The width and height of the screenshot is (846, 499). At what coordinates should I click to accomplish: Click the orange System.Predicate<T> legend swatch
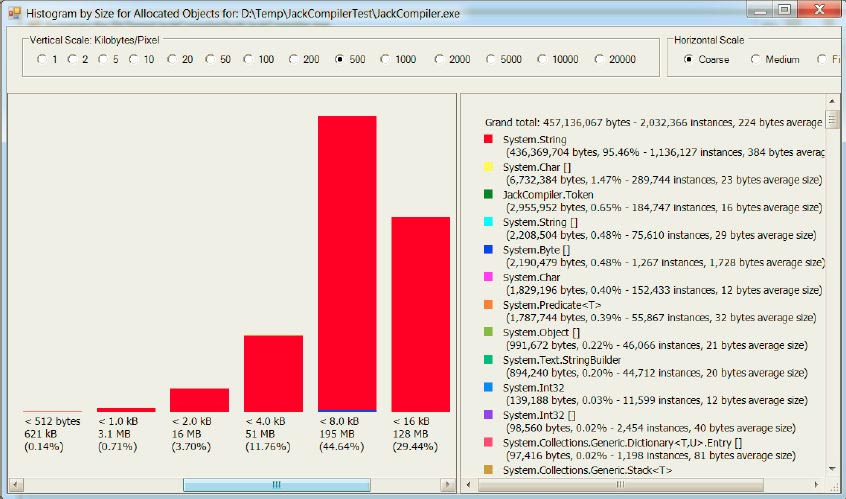pyautogui.click(x=488, y=304)
